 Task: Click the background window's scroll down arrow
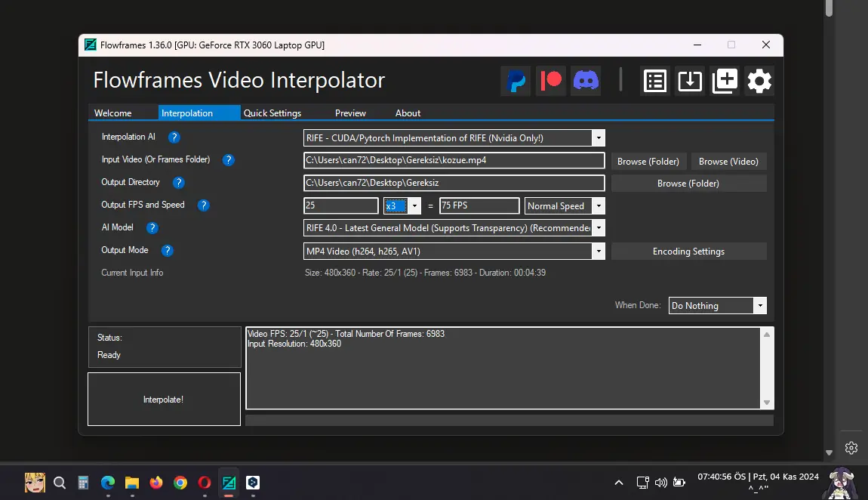(829, 453)
